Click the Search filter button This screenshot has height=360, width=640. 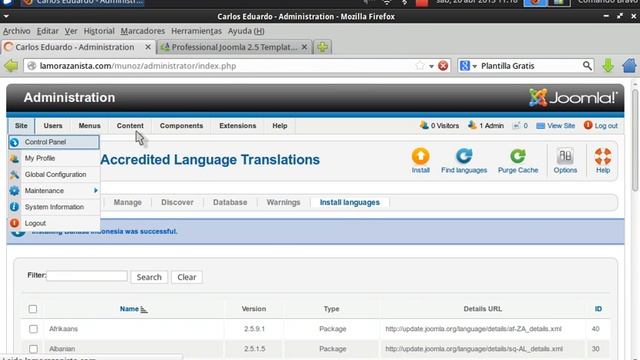click(x=149, y=277)
